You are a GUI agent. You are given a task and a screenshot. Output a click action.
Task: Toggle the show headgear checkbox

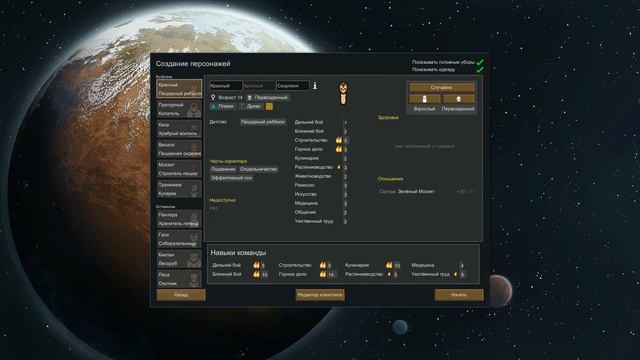coord(480,62)
